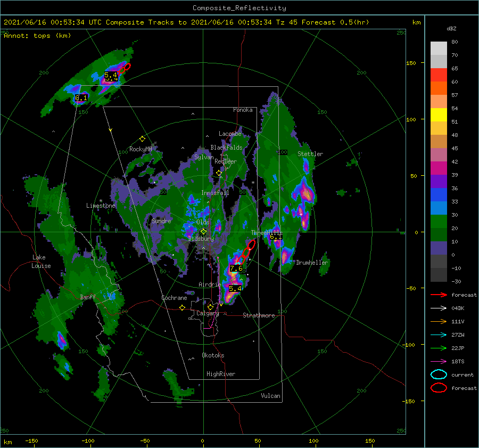Pick the purple swatch on dBZ scale
479x448 pixels.
[x=439, y=181]
